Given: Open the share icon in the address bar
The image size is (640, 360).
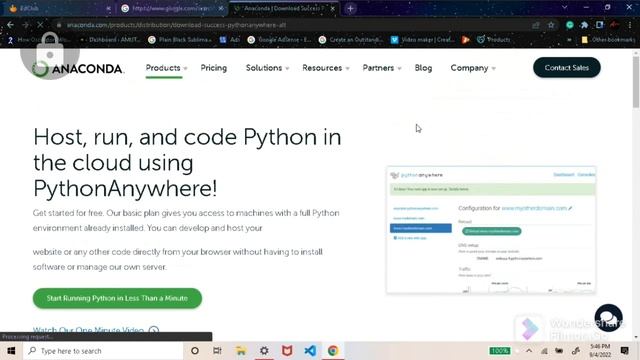Looking at the screenshot, I should point(536,25).
